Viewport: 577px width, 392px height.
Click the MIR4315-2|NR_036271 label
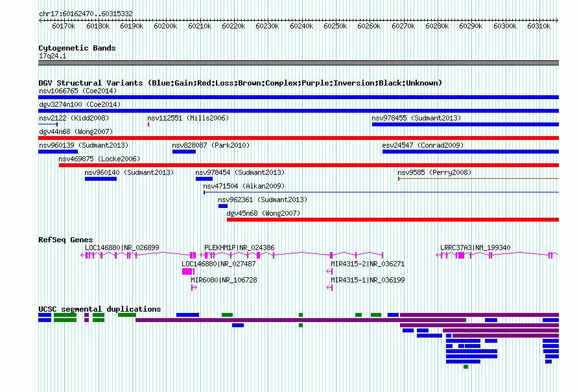click(368, 264)
